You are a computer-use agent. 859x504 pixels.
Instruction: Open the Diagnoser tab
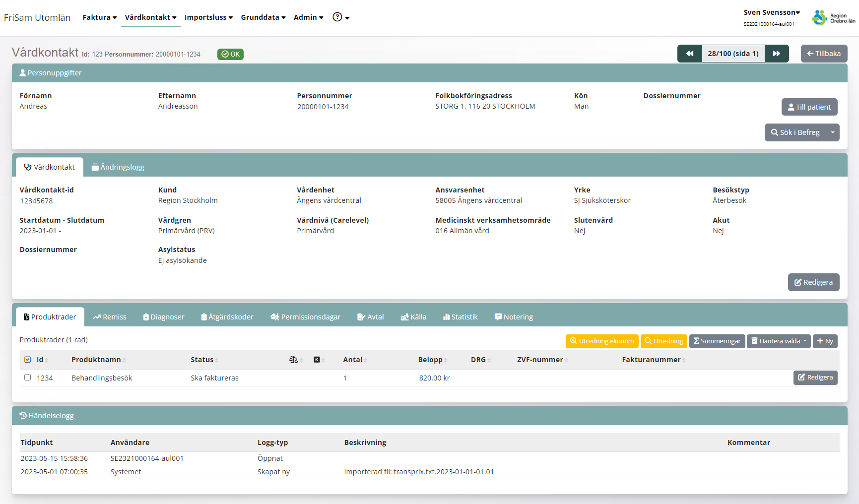pyautogui.click(x=164, y=317)
